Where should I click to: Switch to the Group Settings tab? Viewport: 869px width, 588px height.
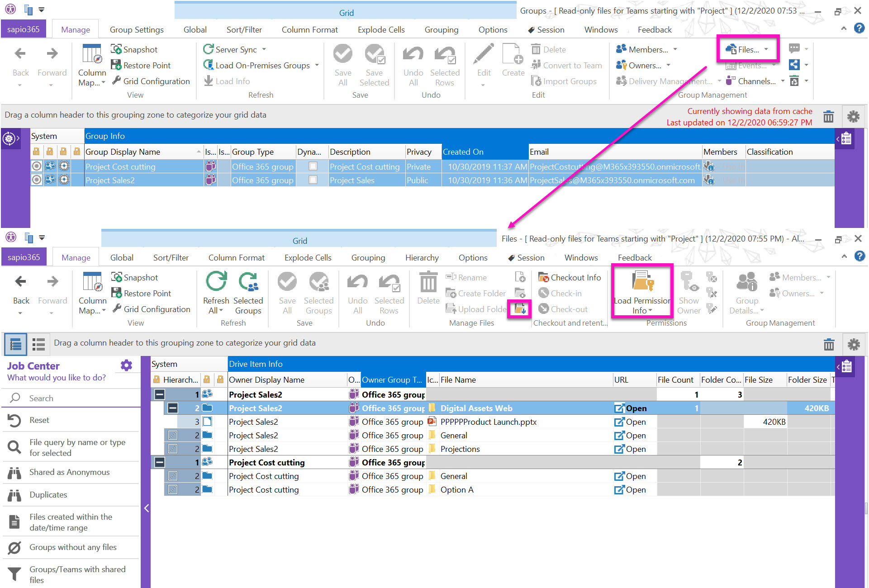[x=137, y=29]
